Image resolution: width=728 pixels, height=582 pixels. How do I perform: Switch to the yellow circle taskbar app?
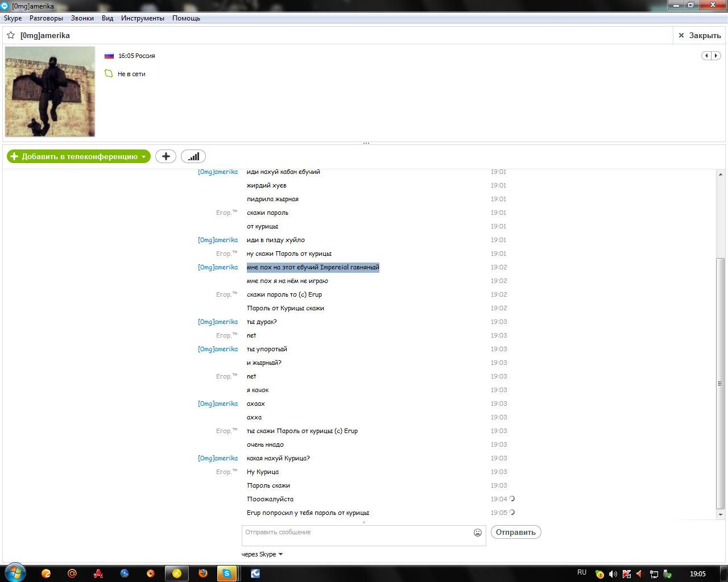click(177, 573)
